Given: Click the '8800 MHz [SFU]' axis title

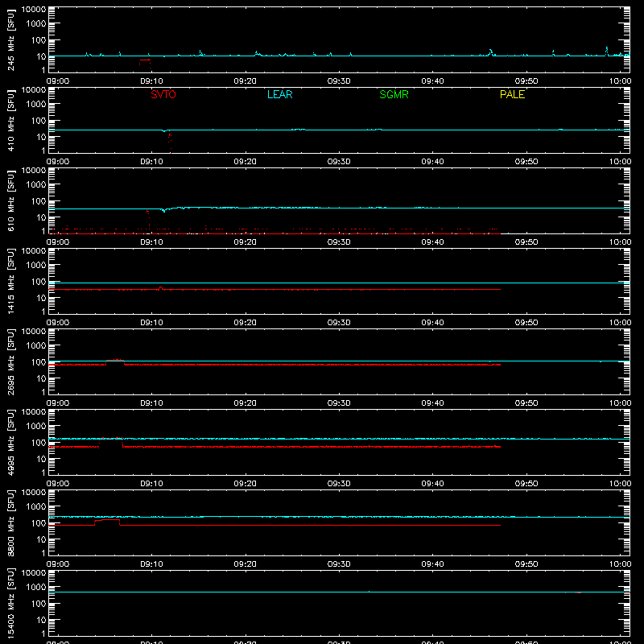Looking at the screenshot, I should tap(10, 522).
